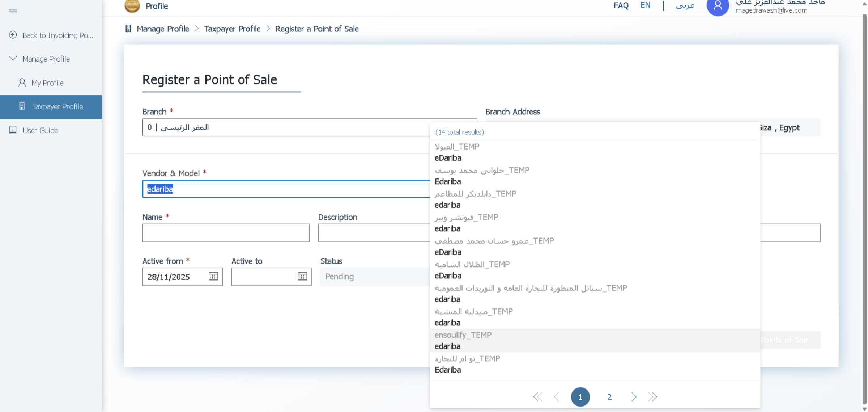This screenshot has height=412, width=868.
Task: Select Taxpayer Profile sidebar item
Action: coord(57,106)
